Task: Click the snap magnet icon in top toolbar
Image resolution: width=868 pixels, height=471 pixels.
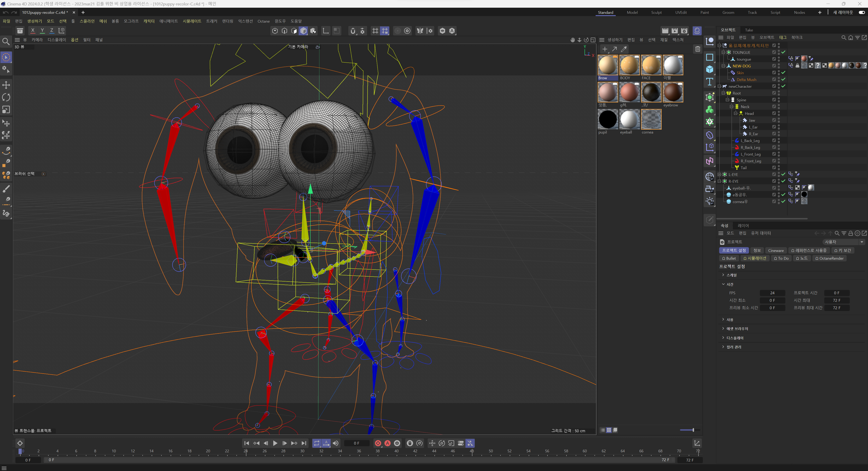Action: click(353, 31)
